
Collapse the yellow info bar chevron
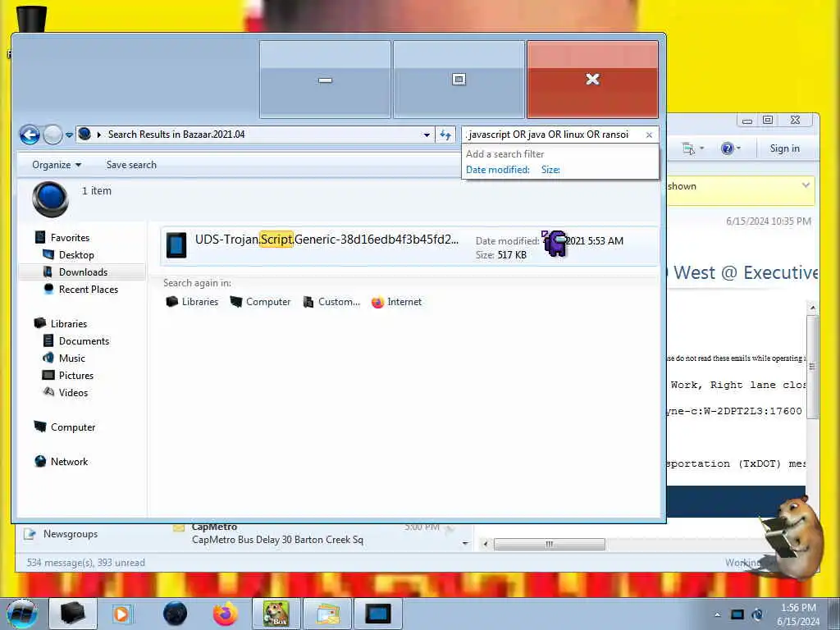click(x=806, y=185)
